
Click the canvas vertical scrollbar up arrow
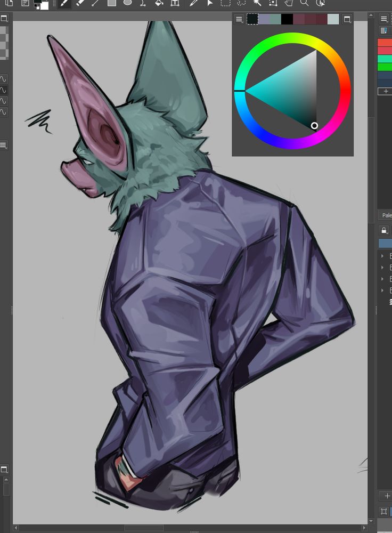click(371, 15)
